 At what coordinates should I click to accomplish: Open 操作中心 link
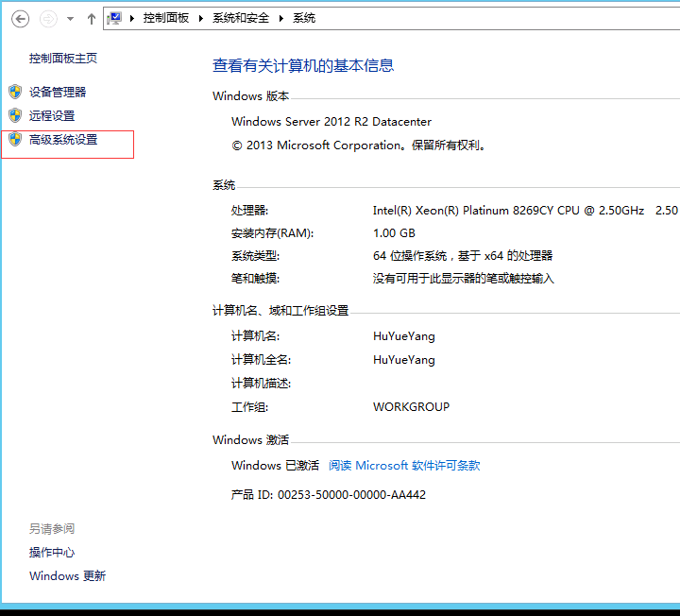coord(52,553)
